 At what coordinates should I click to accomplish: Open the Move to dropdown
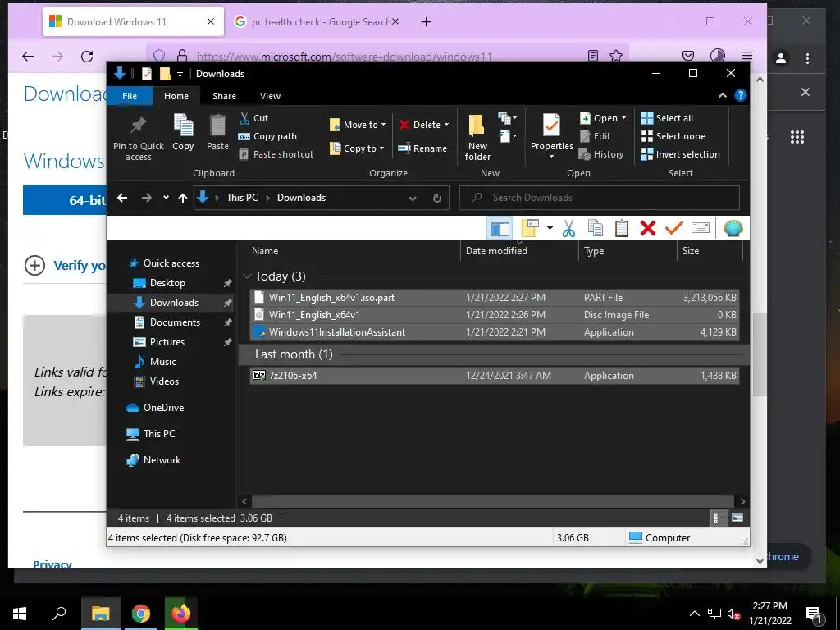point(358,125)
